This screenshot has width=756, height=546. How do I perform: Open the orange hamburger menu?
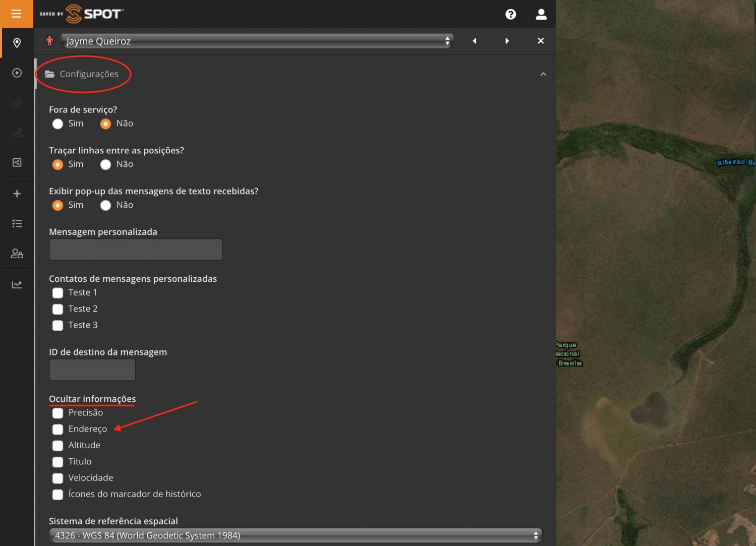pos(16,14)
